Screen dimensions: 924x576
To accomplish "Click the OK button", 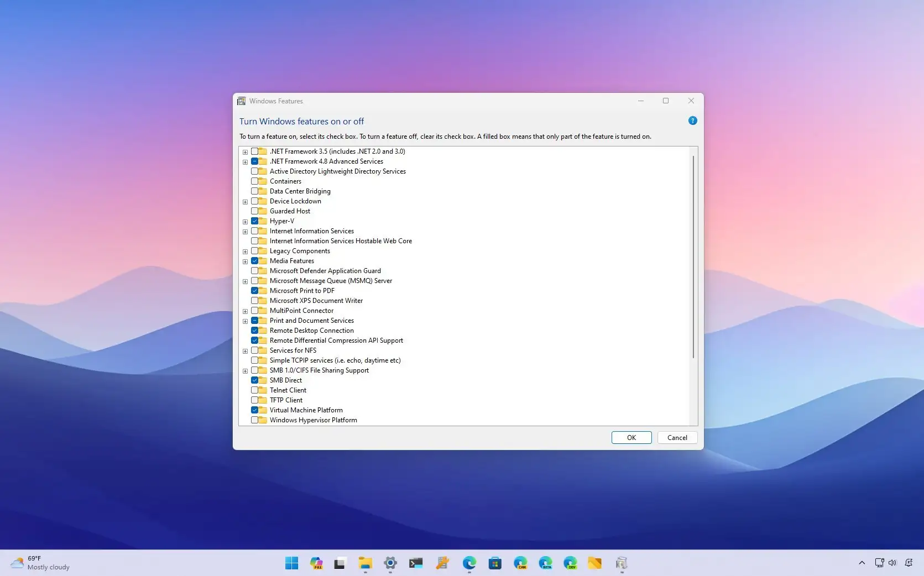I will click(x=631, y=437).
